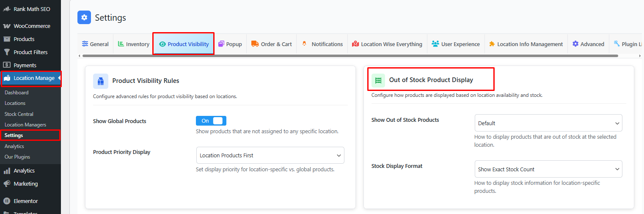Click the purple windows icon on Popup tab

pyautogui.click(x=221, y=44)
